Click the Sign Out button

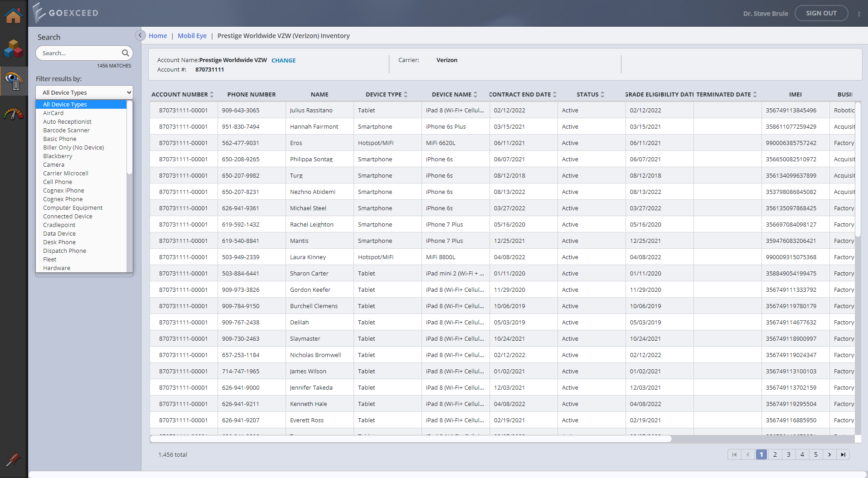pos(821,13)
